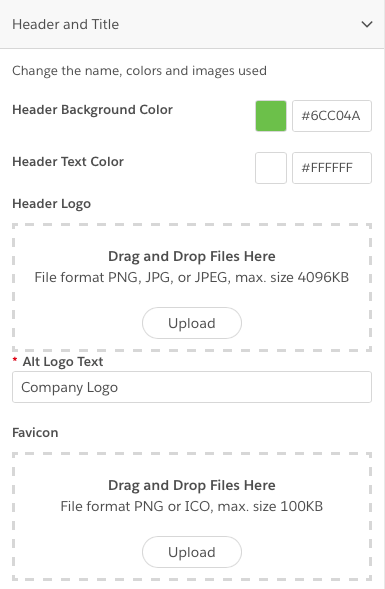Upload a favicon file
The image size is (385, 589).
click(x=192, y=552)
